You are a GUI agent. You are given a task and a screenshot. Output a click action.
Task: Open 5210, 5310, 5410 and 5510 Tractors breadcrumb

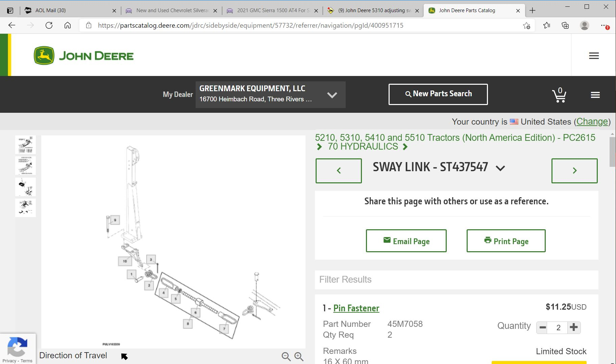coord(455,137)
